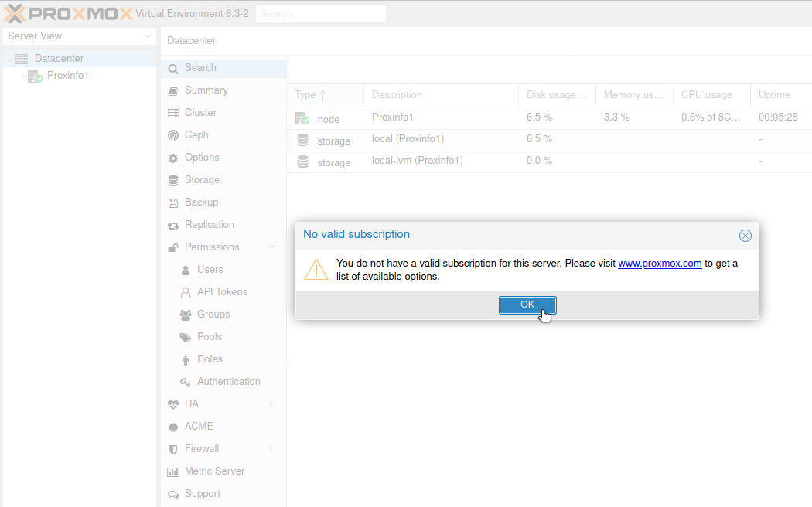Screen dimensions: 812x507
Task: Open the Ceph menu item
Action: point(196,135)
